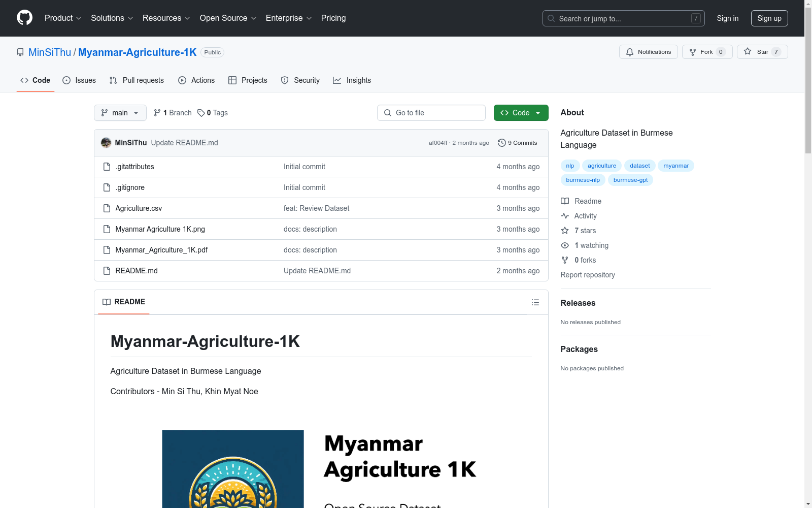Switch to the Issues tab
The image size is (812, 508).
(79, 80)
